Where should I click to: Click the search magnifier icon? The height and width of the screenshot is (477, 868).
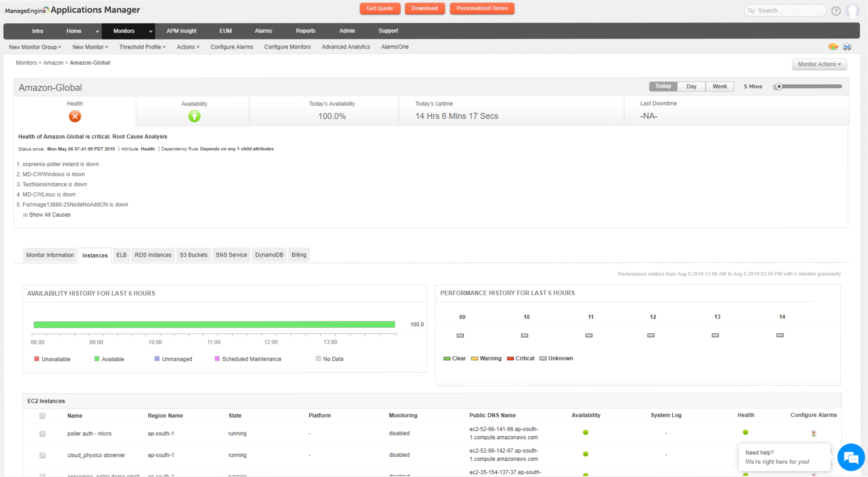[751, 11]
